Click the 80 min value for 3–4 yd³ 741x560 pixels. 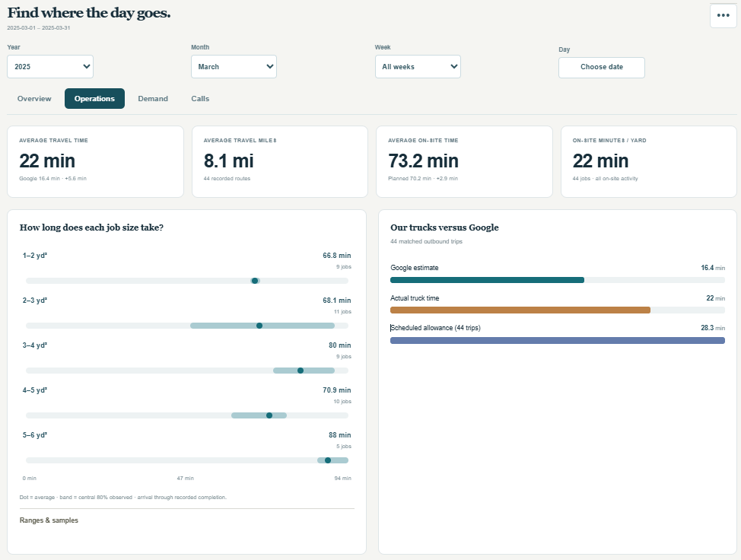(340, 345)
